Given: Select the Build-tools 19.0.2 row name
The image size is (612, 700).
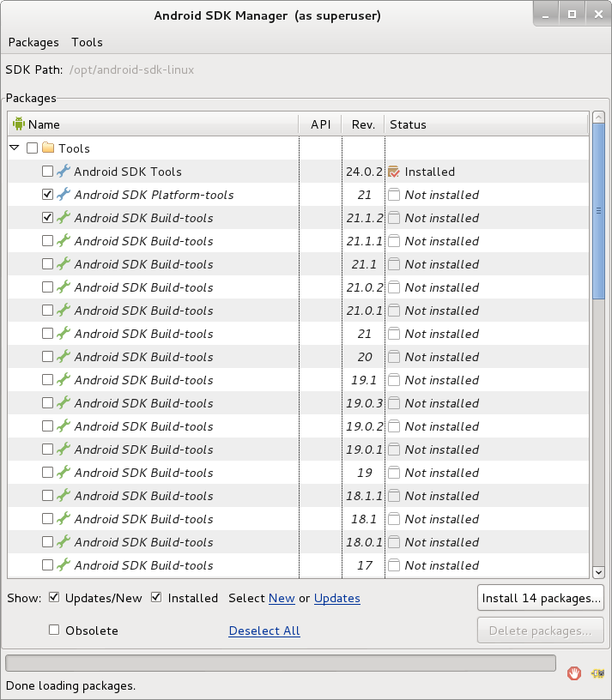Looking at the screenshot, I should click(143, 426).
